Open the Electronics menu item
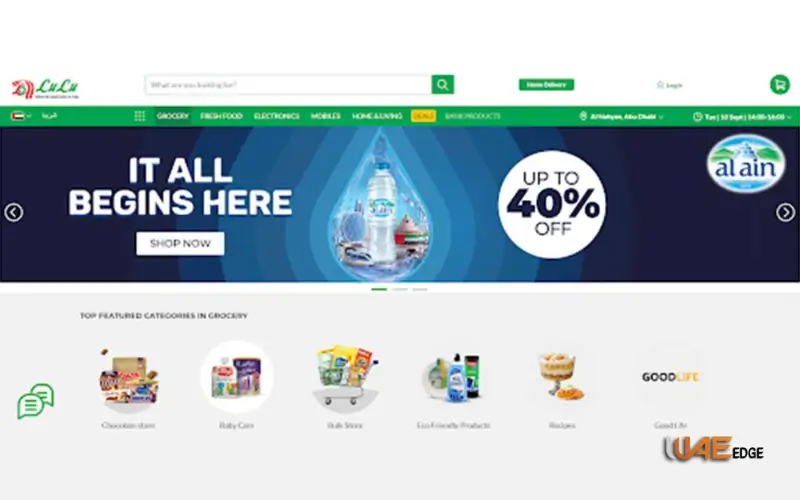This screenshot has height=500, width=800. 277,116
